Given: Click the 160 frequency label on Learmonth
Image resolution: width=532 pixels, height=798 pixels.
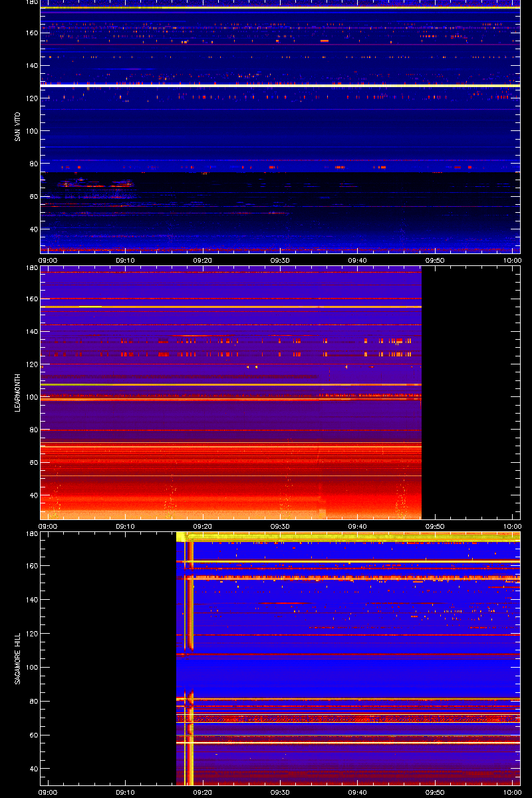Looking at the screenshot, I should point(31,299).
